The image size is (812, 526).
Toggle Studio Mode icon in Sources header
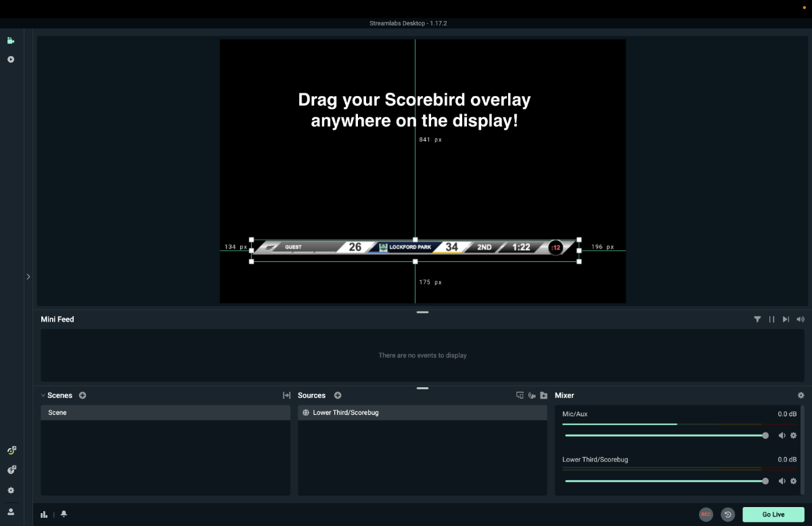pos(520,395)
